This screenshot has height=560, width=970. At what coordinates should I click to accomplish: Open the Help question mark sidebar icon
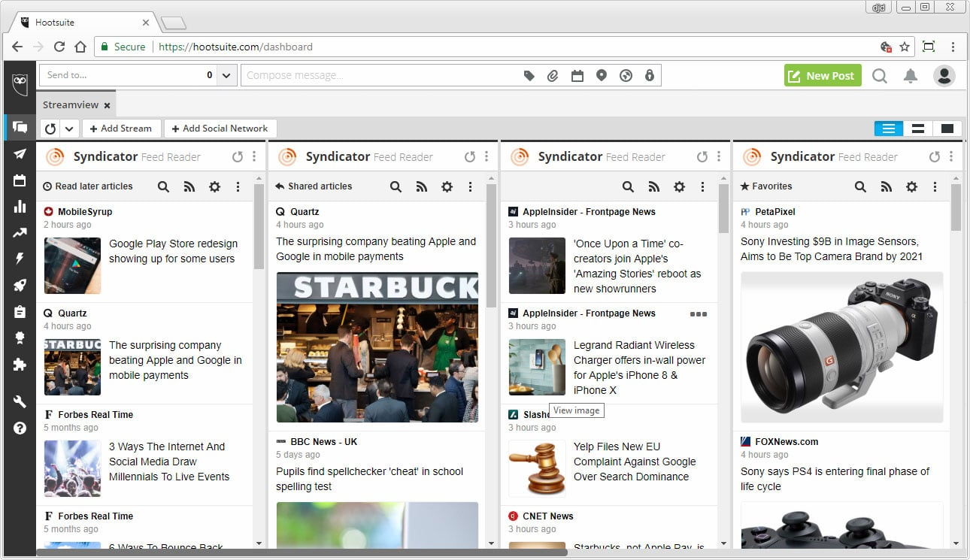click(x=20, y=428)
